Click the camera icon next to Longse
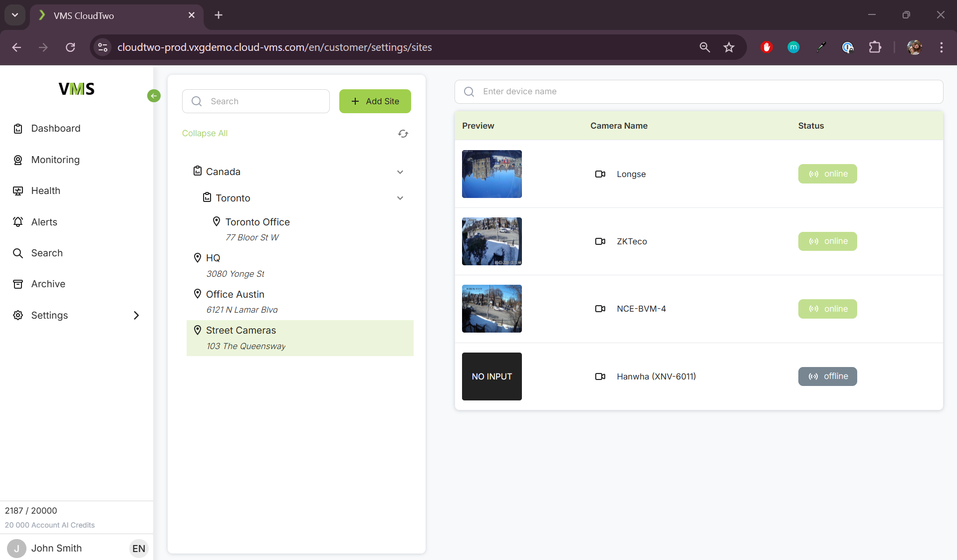Image resolution: width=957 pixels, height=560 pixels. click(x=600, y=174)
